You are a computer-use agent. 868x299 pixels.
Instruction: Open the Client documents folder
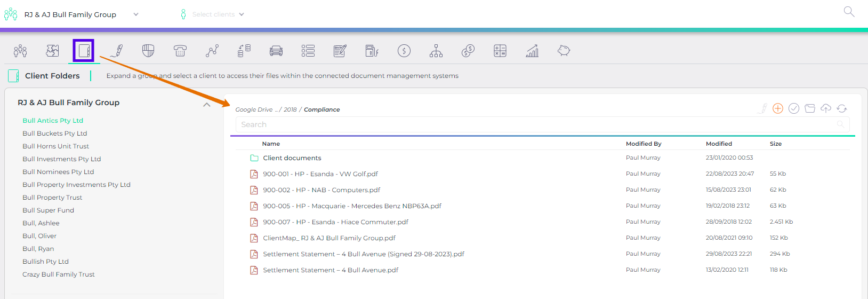tap(292, 158)
